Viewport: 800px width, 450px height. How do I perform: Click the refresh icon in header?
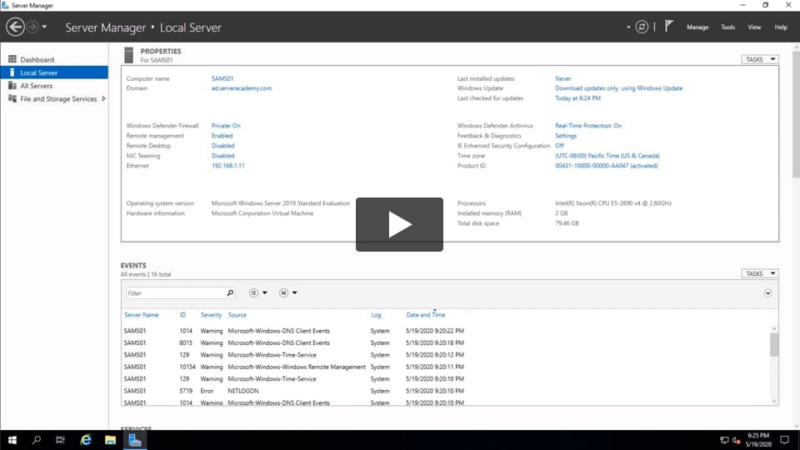point(642,27)
